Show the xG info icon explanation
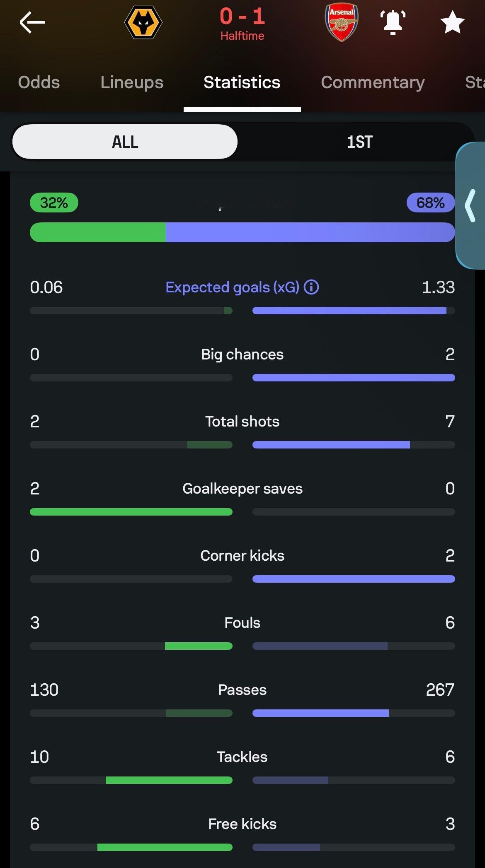The height and width of the screenshot is (868, 485). coord(311,287)
